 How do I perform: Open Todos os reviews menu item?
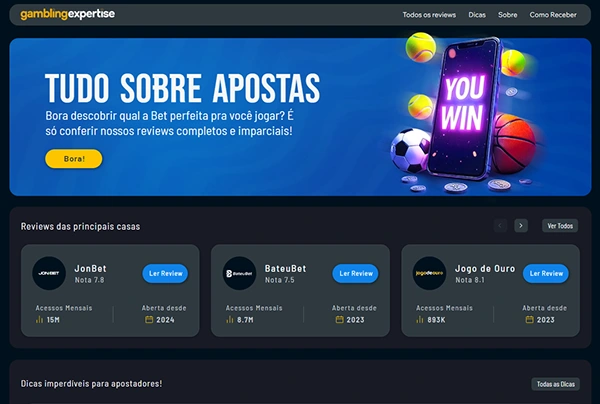pyautogui.click(x=429, y=15)
